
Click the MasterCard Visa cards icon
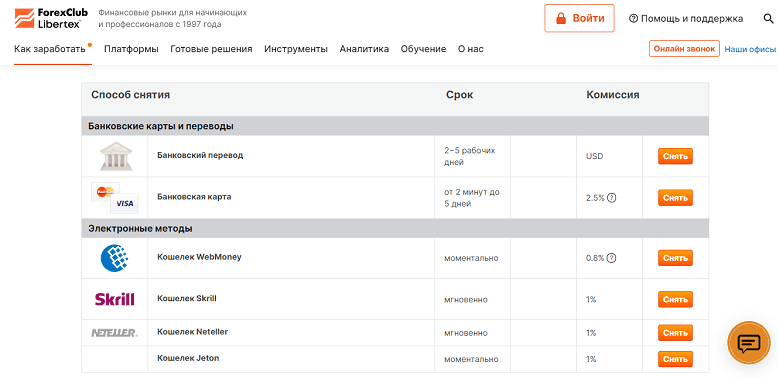(115, 197)
